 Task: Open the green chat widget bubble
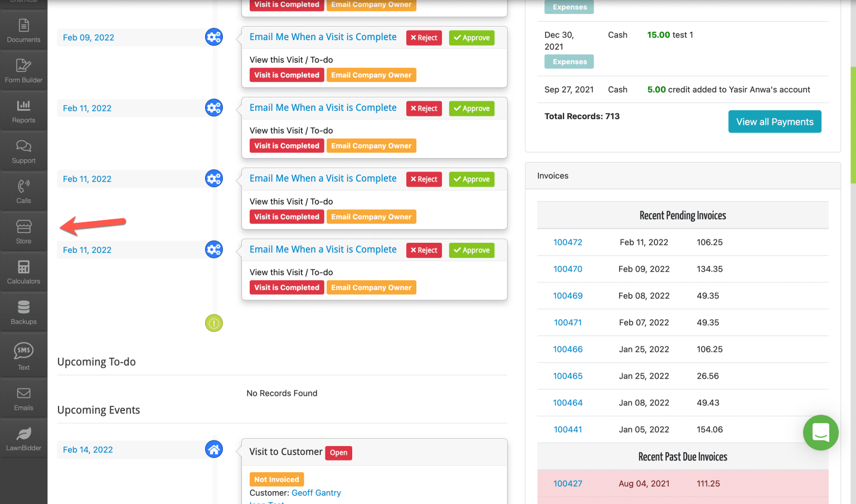[821, 433]
